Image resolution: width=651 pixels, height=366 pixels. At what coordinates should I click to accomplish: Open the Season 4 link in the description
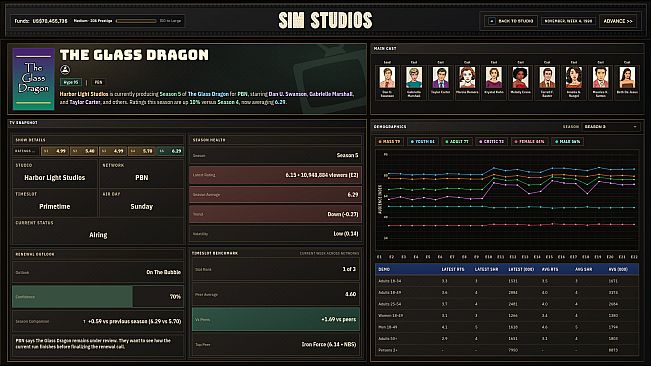pyautogui.click(x=228, y=102)
